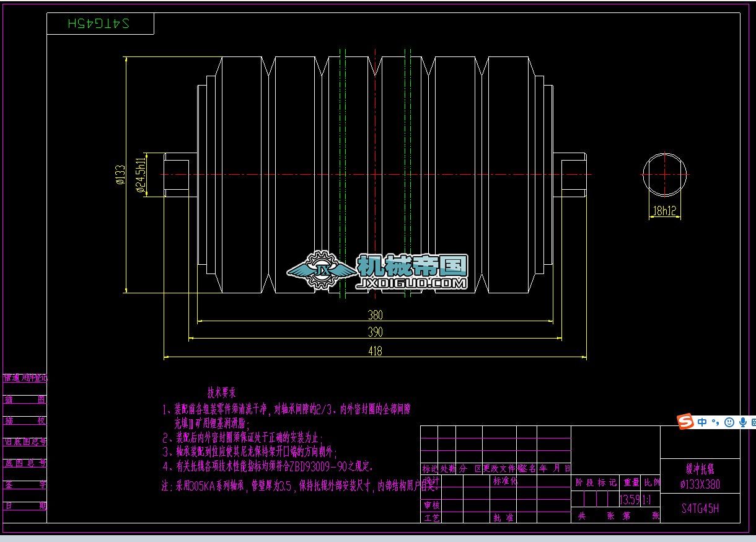Click the 批准 label in the title block
The image size is (756, 542).
[503, 517]
